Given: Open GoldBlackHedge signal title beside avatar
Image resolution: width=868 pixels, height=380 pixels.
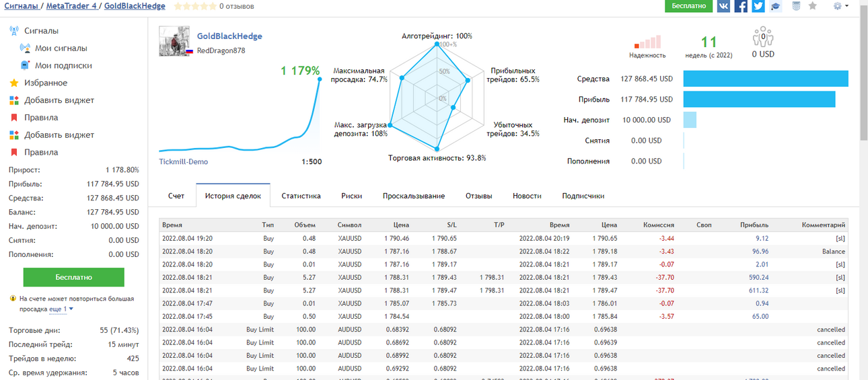Looking at the screenshot, I should click(229, 36).
